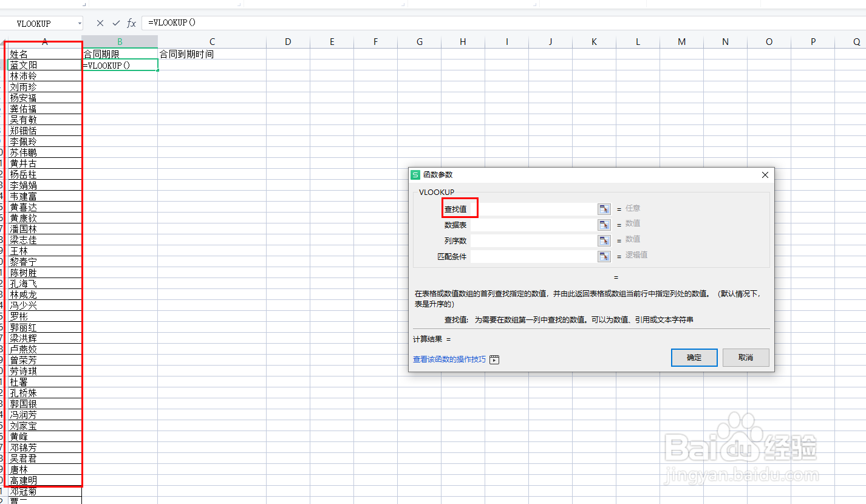
Task: Select the cell with name 杨岳柱
Action: click(x=44, y=174)
